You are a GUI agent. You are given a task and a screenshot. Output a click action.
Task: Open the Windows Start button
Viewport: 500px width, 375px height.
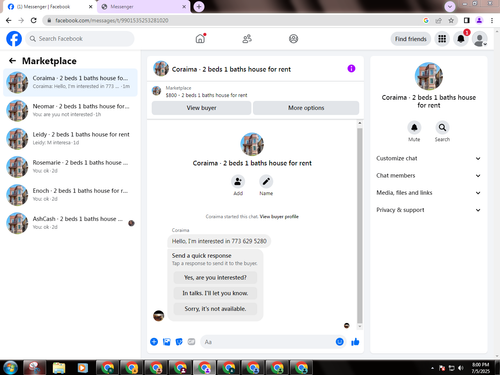coord(11,367)
